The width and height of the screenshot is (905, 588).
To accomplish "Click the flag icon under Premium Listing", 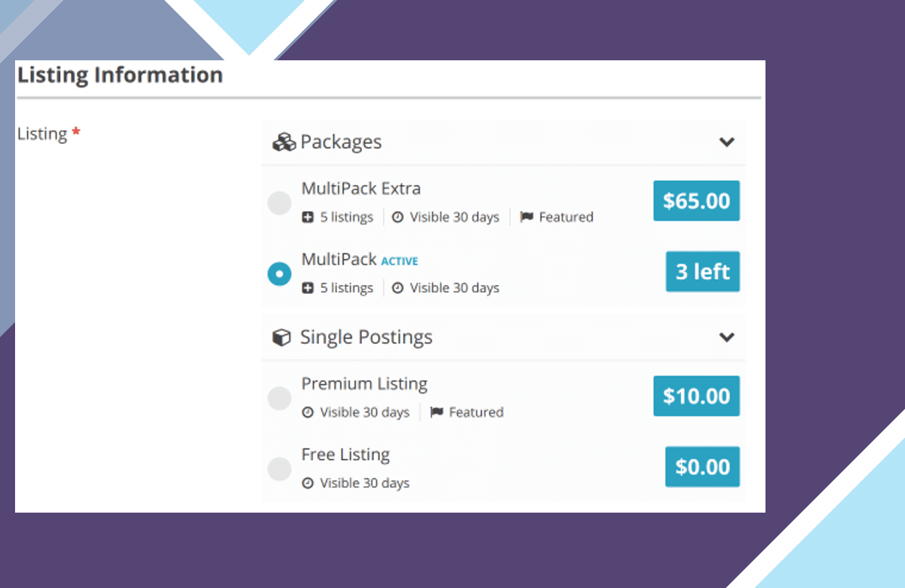I will point(437,412).
